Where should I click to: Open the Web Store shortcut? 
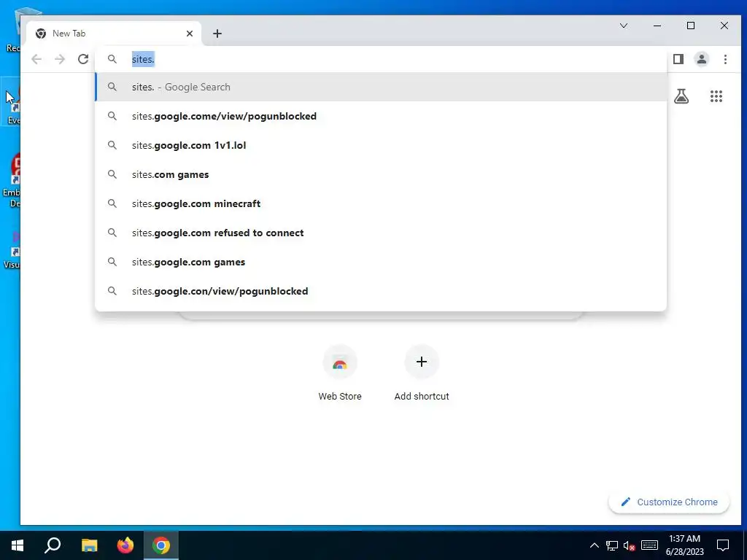tap(340, 373)
